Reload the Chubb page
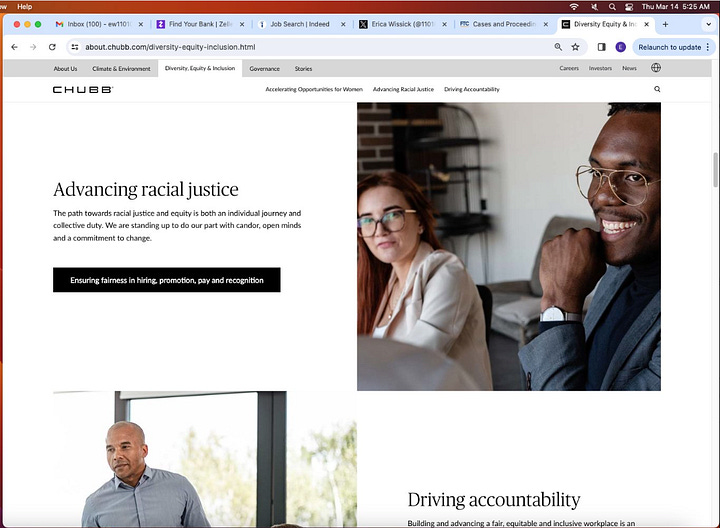Screen dimensions: 720x528 point(52,47)
